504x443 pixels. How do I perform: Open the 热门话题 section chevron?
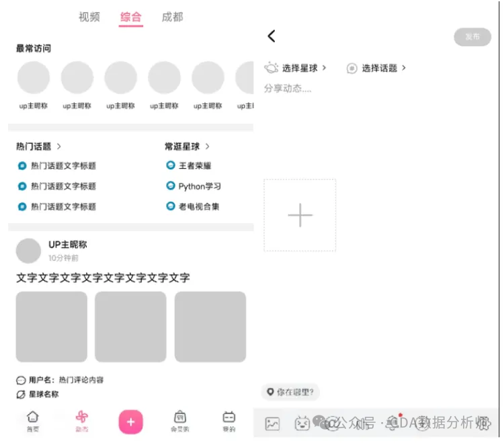pos(59,147)
